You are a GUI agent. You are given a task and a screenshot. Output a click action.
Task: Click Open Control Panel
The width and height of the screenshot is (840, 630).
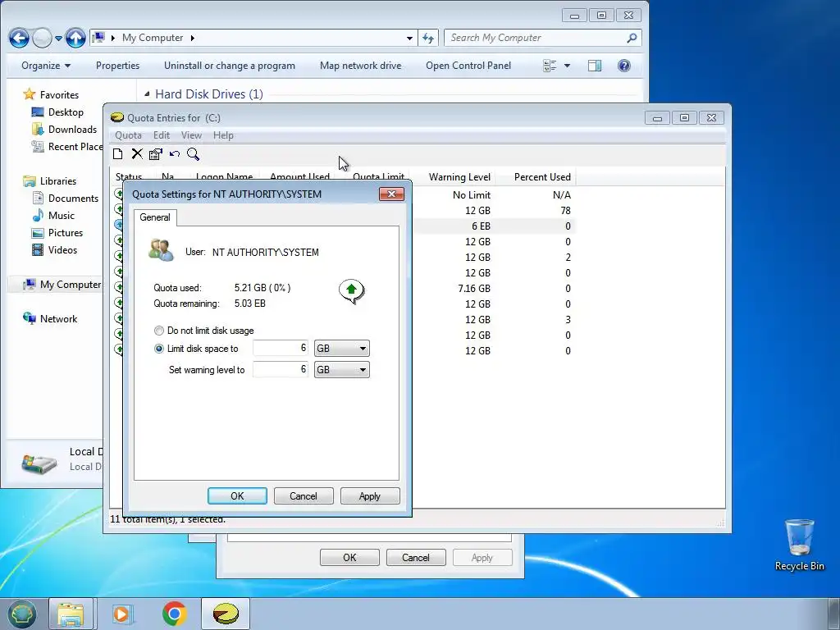tap(468, 66)
